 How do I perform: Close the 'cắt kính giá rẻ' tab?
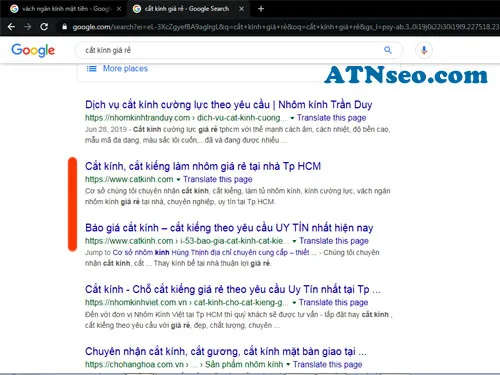[242, 9]
